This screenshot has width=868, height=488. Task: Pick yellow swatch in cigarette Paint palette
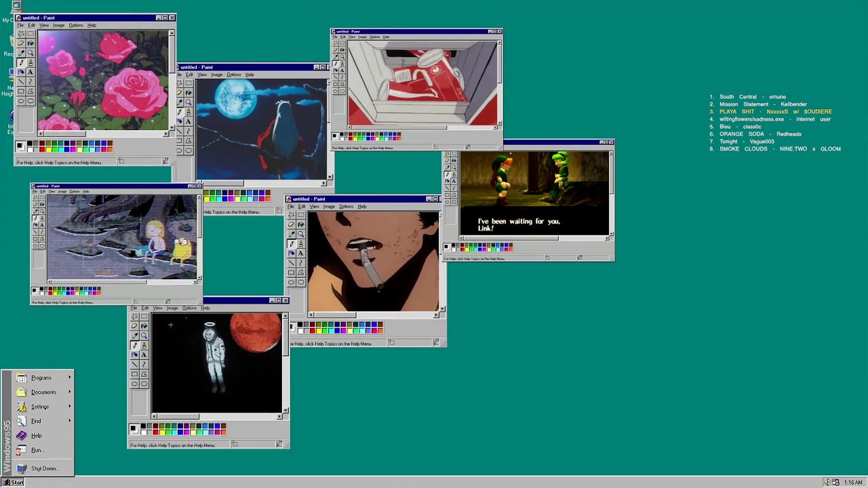(x=319, y=331)
